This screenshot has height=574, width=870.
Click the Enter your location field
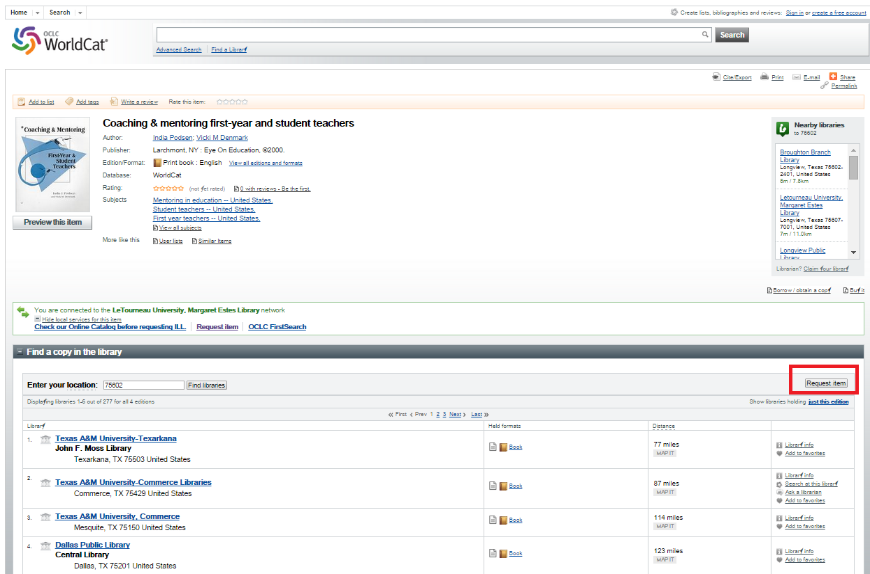pos(144,385)
